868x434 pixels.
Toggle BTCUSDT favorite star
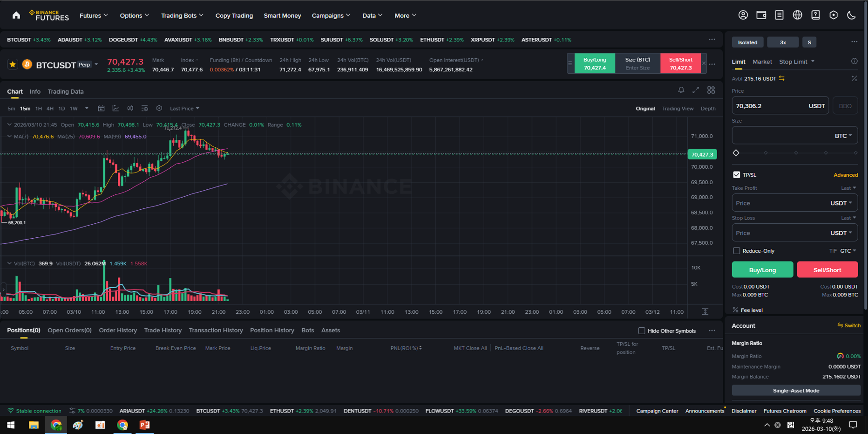13,64
